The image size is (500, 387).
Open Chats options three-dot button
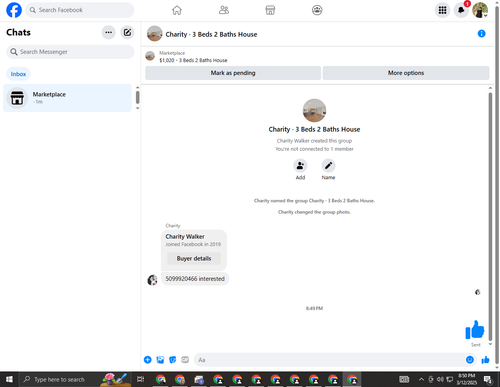pyautogui.click(x=108, y=32)
